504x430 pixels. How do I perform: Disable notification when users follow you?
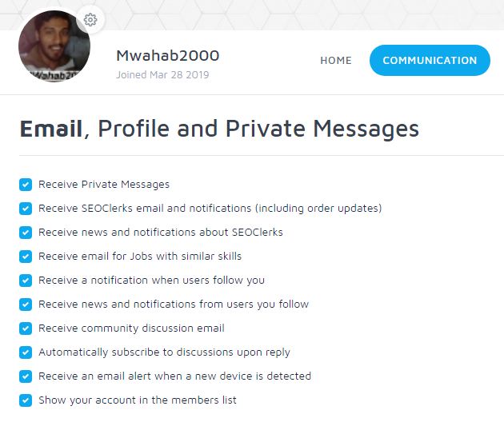26,281
